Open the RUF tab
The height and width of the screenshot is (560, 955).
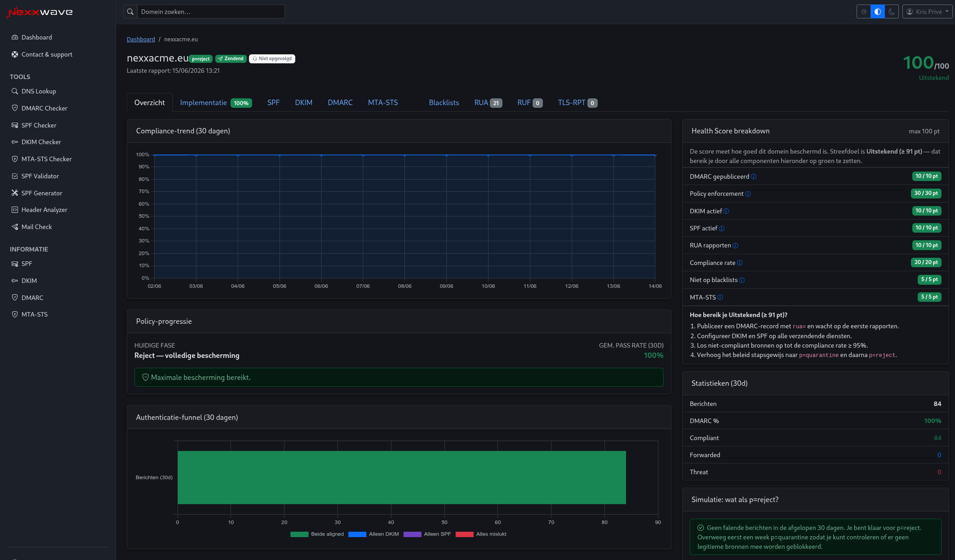[x=530, y=102]
